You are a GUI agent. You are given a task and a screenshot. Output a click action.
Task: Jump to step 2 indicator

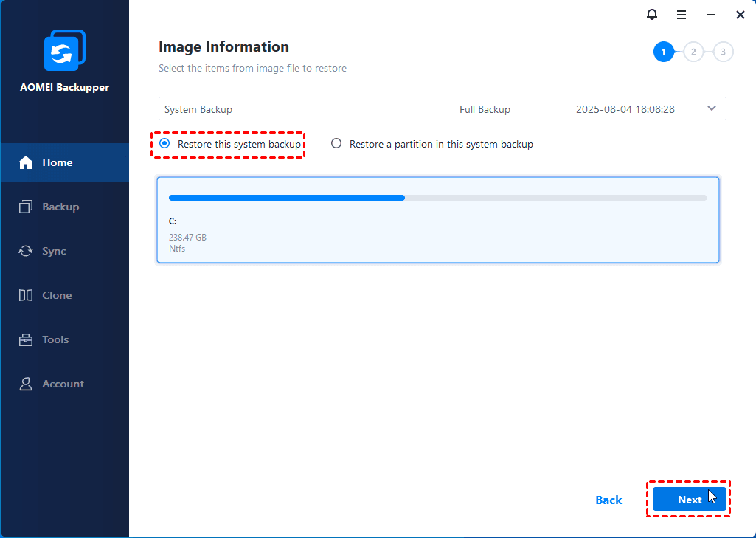(x=693, y=52)
